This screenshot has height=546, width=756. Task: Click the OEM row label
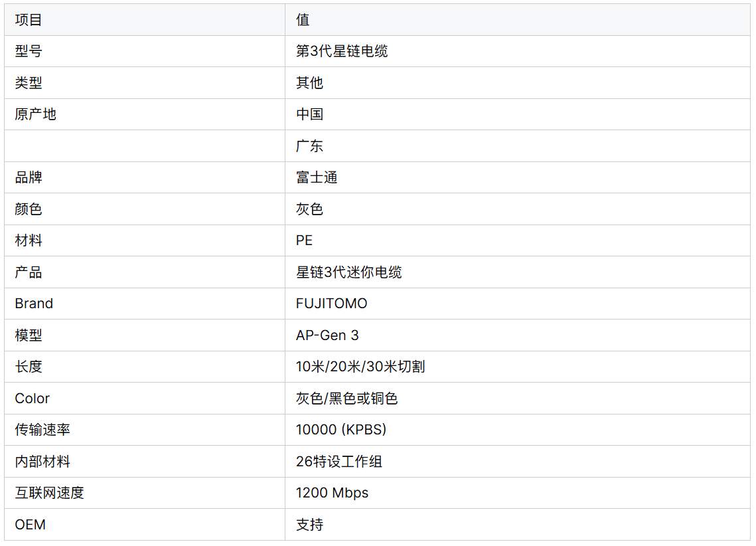31,525
